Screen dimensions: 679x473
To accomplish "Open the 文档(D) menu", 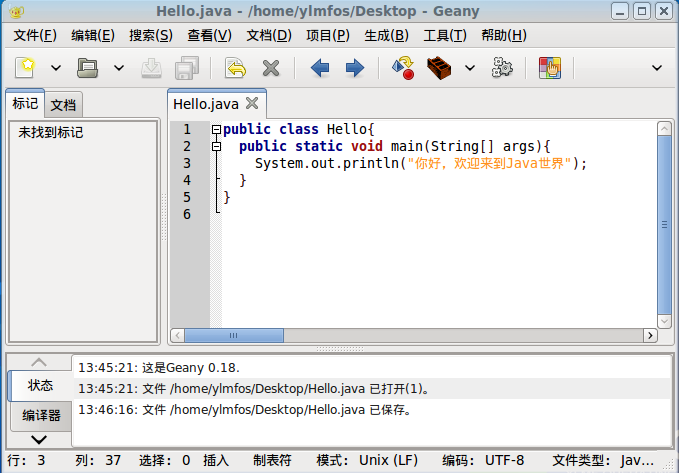I will [269, 35].
